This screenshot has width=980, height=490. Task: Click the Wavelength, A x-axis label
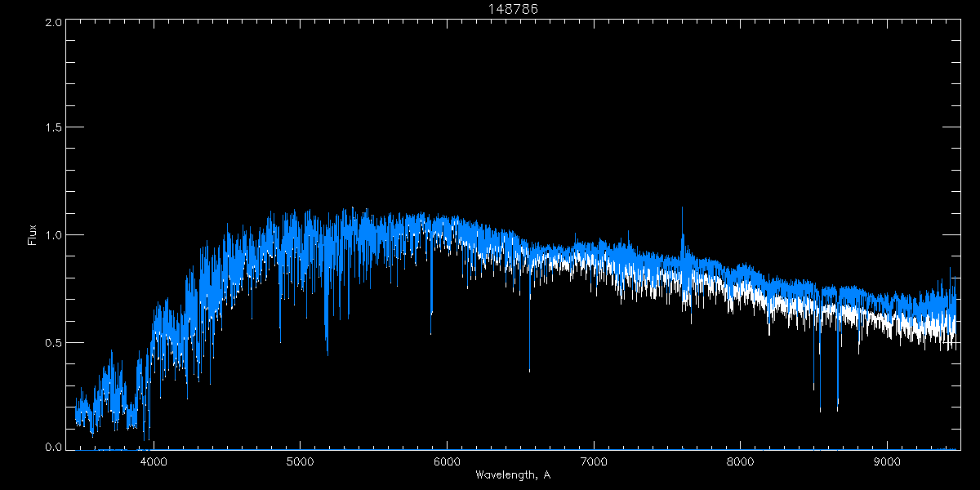point(513,475)
